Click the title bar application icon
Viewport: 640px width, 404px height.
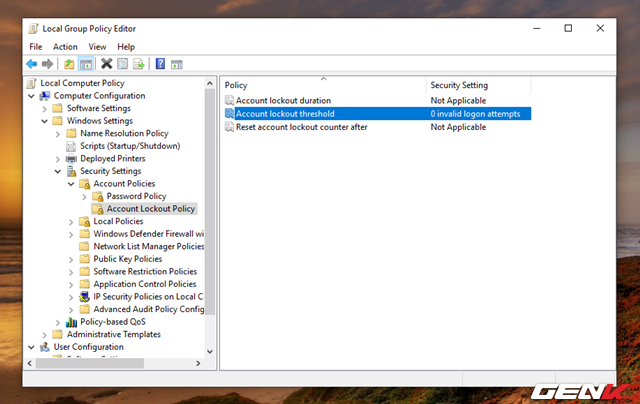33,29
